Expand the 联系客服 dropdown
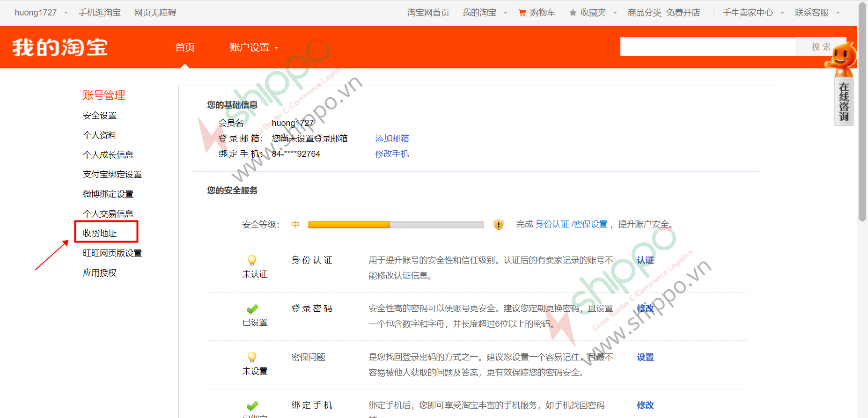This screenshot has height=418, width=868. pos(838,13)
